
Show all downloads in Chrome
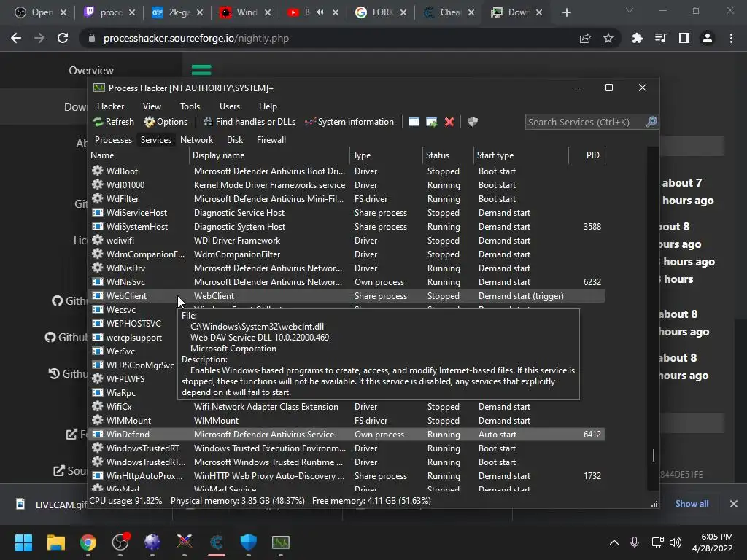click(x=692, y=504)
